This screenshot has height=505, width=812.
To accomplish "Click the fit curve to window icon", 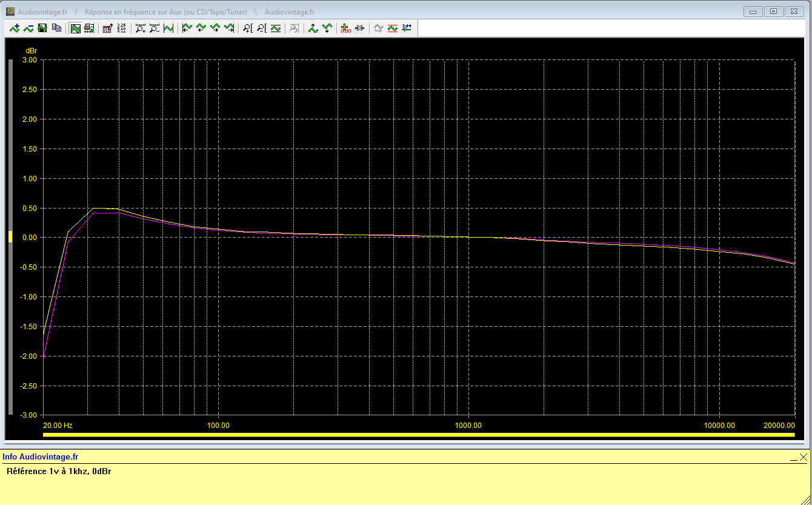I will pos(168,28).
